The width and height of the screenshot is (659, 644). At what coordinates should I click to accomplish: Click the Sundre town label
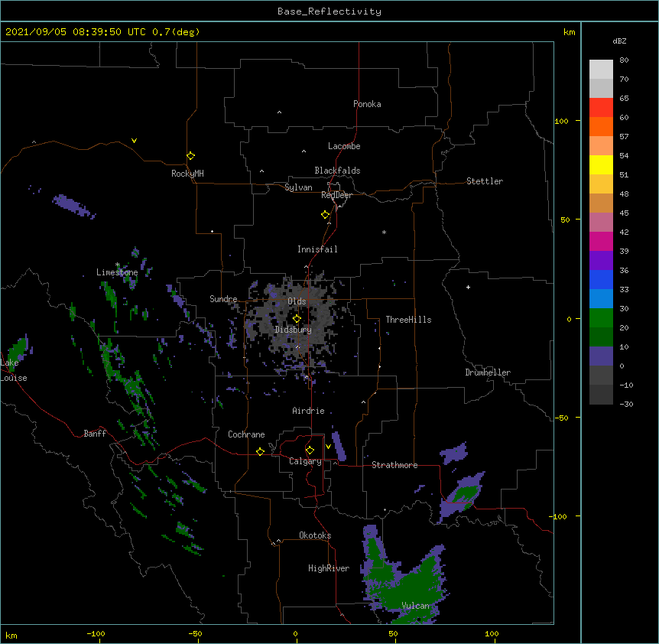coord(223,299)
